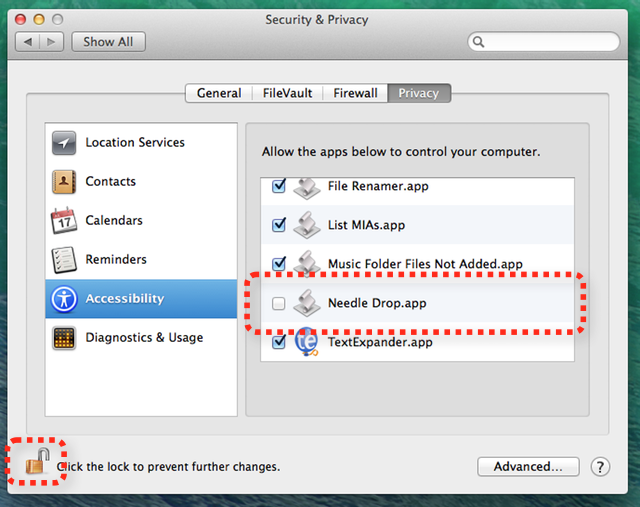
Task: Select Location Services in sidebar
Action: pos(141,142)
